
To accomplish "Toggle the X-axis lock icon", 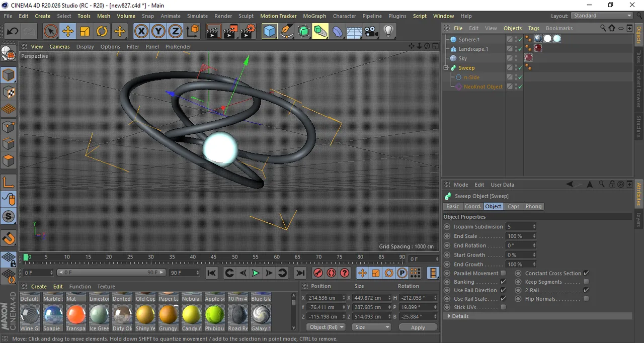I will tap(141, 32).
